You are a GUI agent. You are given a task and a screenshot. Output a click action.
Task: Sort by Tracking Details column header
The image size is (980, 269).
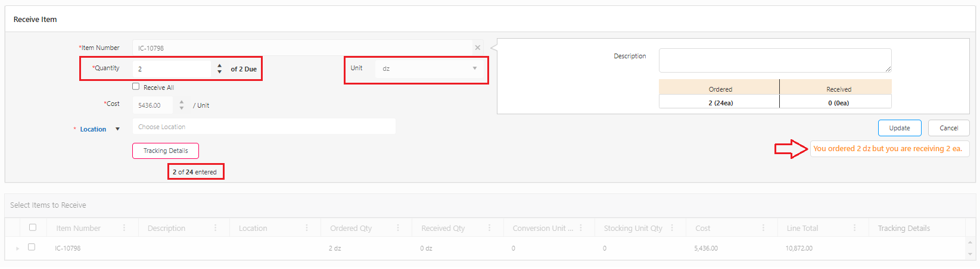coord(903,228)
